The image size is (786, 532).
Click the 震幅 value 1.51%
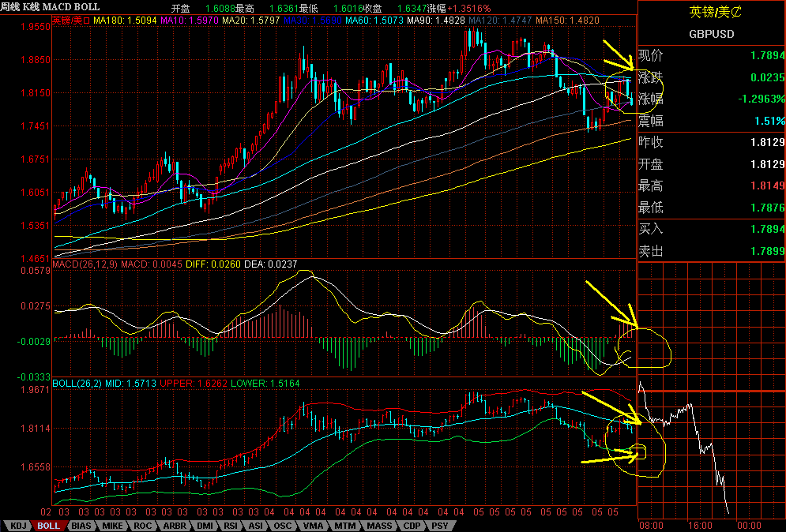click(770, 122)
